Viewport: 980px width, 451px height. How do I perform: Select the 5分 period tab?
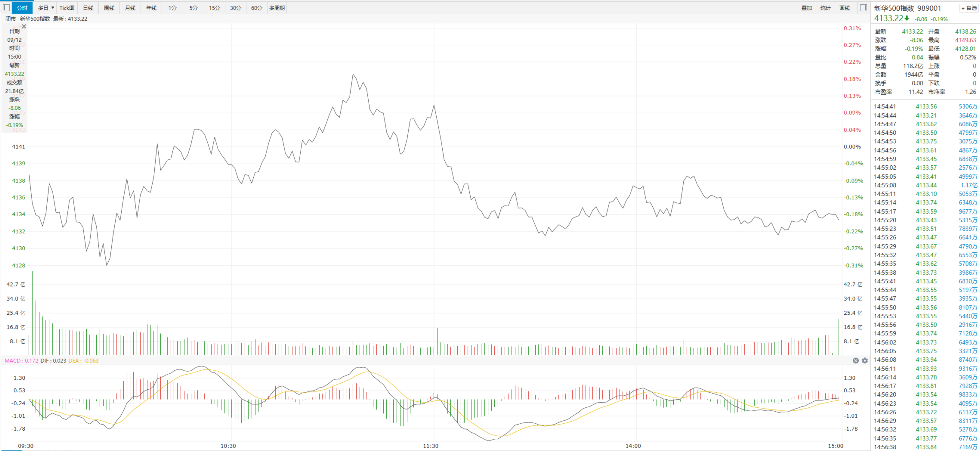[193, 8]
